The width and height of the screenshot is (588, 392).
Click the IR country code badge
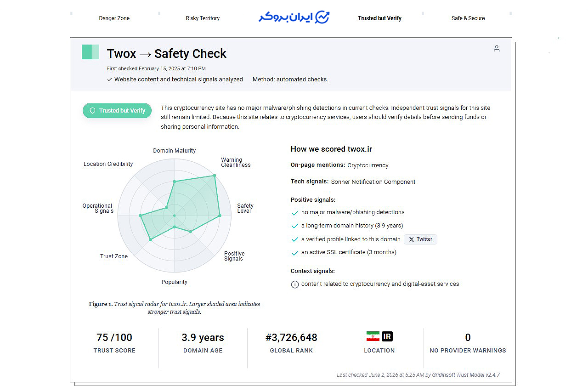tap(387, 336)
